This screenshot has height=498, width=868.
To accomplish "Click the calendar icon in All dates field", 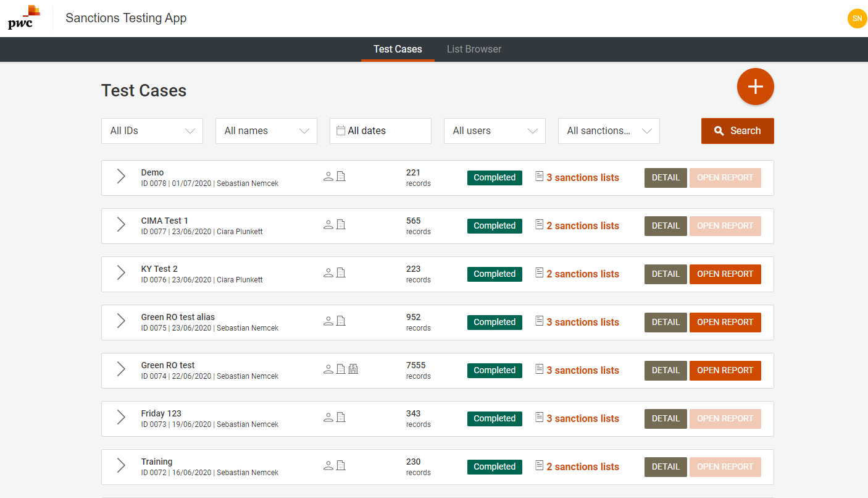I will pos(340,130).
